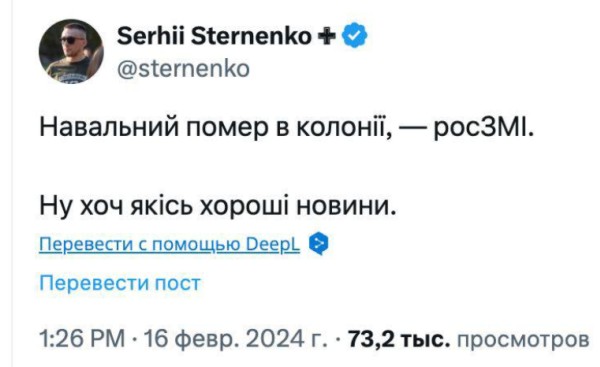The image size is (600, 367).
Task: Open the 1:26 PM timestamp
Action: [82, 339]
